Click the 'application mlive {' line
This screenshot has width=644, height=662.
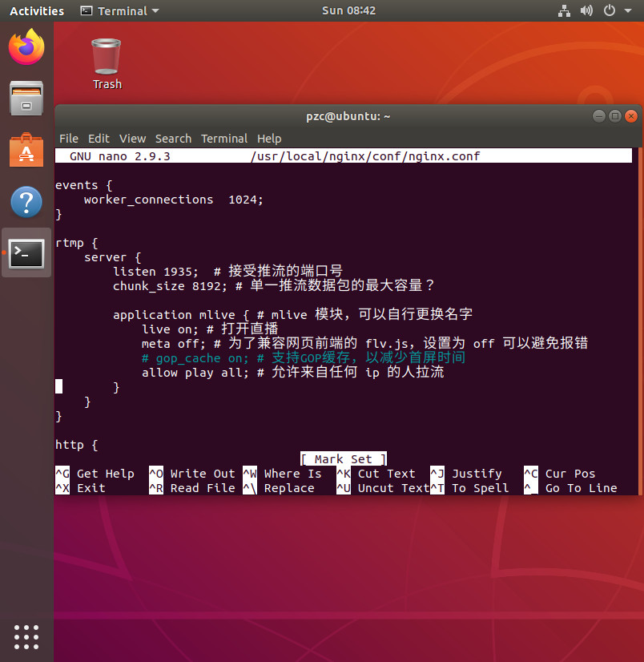(292, 314)
